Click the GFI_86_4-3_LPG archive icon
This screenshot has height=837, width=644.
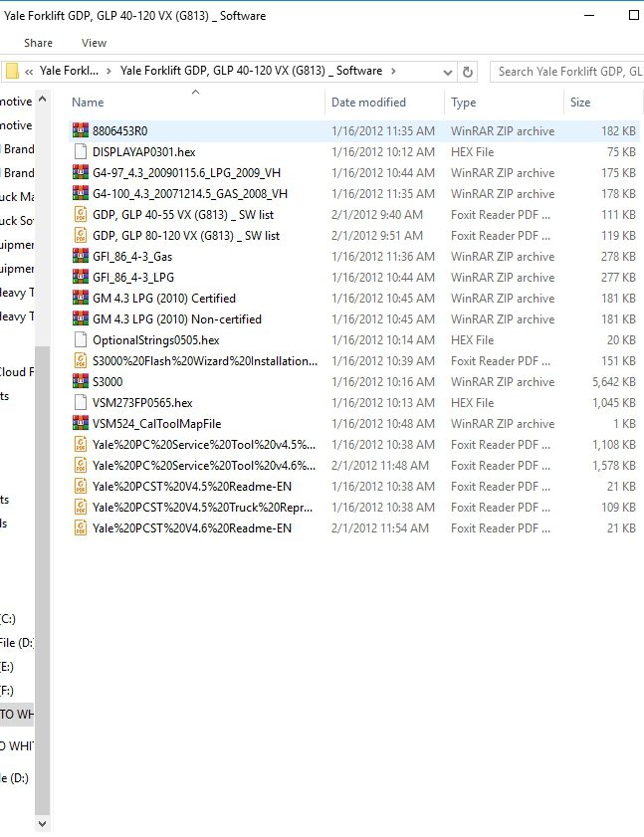[x=80, y=277]
